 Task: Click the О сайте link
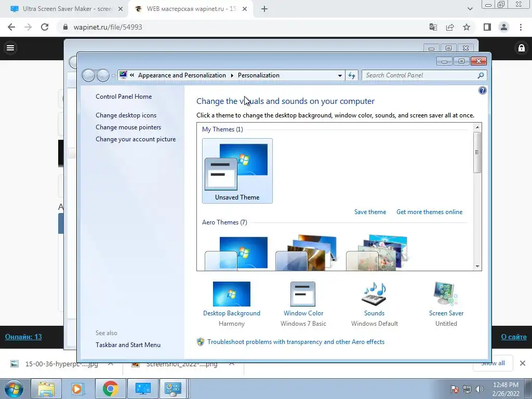click(514, 337)
